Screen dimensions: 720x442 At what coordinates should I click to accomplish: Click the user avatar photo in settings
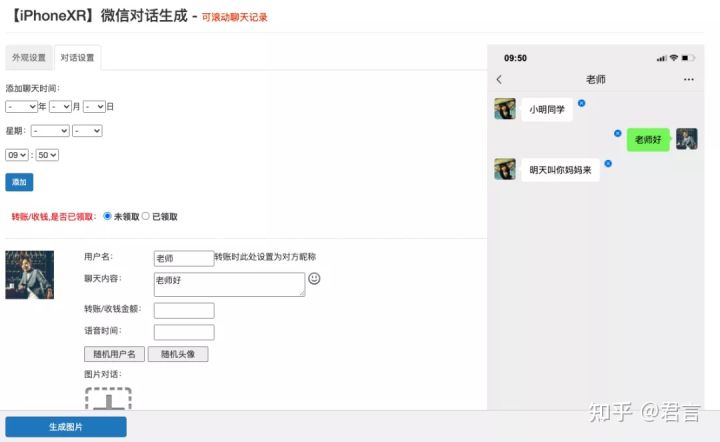pyautogui.click(x=29, y=274)
